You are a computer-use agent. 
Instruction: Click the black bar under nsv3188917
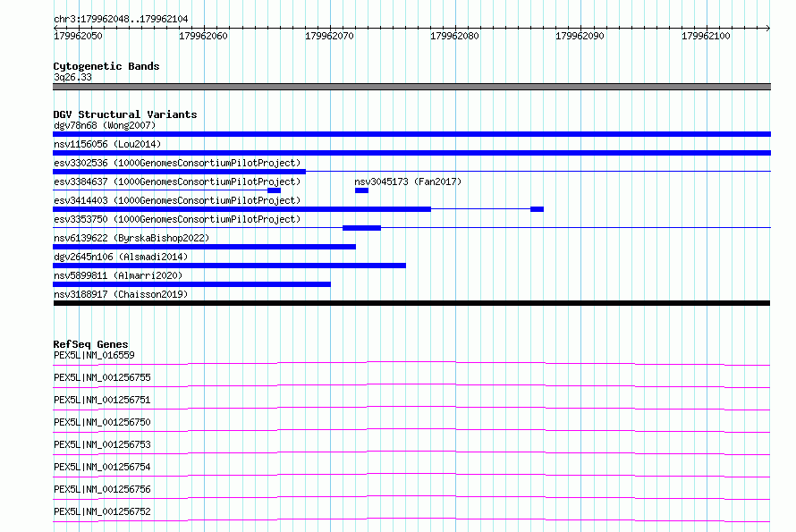pos(411,303)
